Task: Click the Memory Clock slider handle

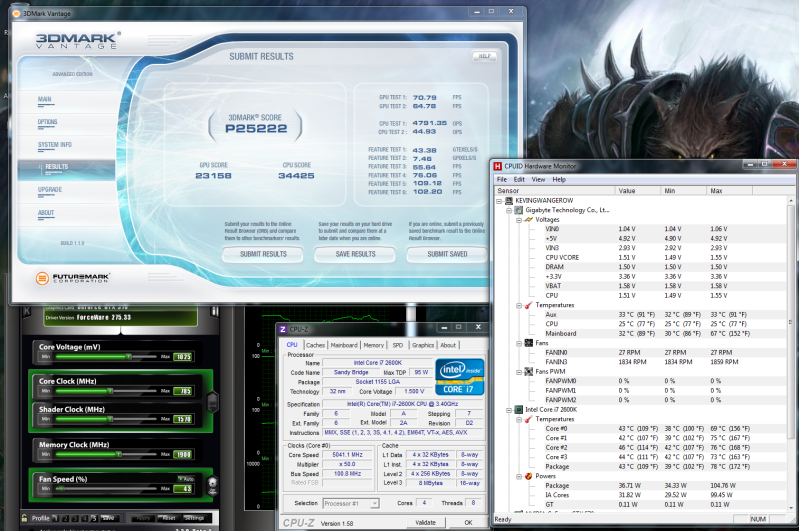Action: 119,454
